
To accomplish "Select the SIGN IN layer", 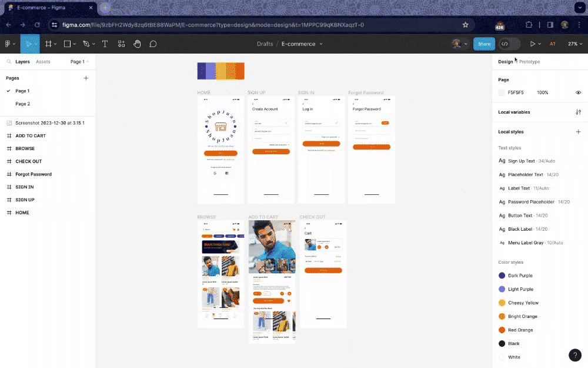I will click(24, 187).
